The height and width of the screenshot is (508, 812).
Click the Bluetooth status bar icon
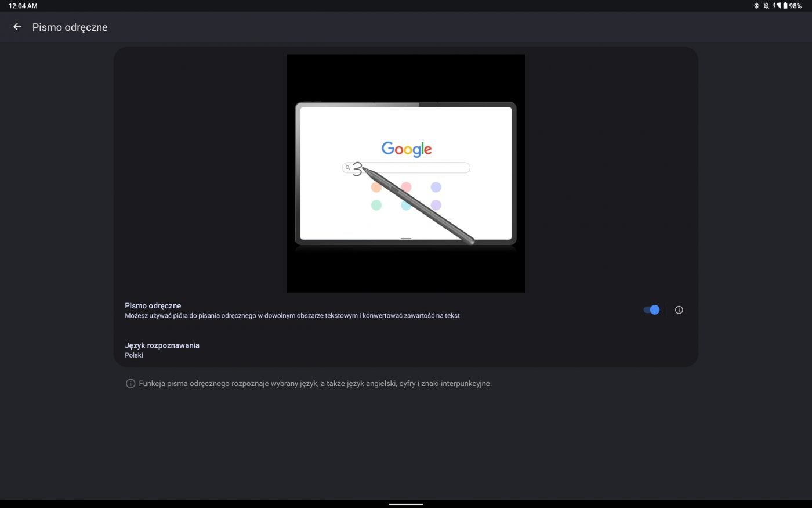[756, 6]
